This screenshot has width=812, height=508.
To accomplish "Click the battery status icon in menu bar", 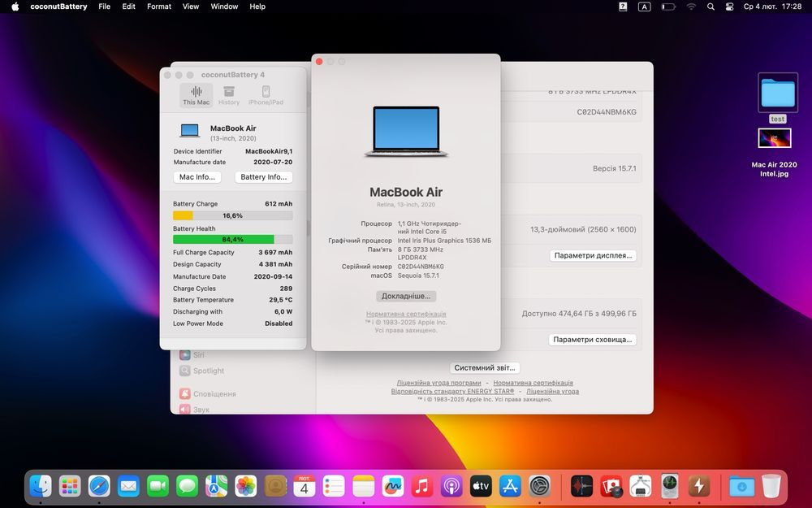I will (x=668, y=7).
